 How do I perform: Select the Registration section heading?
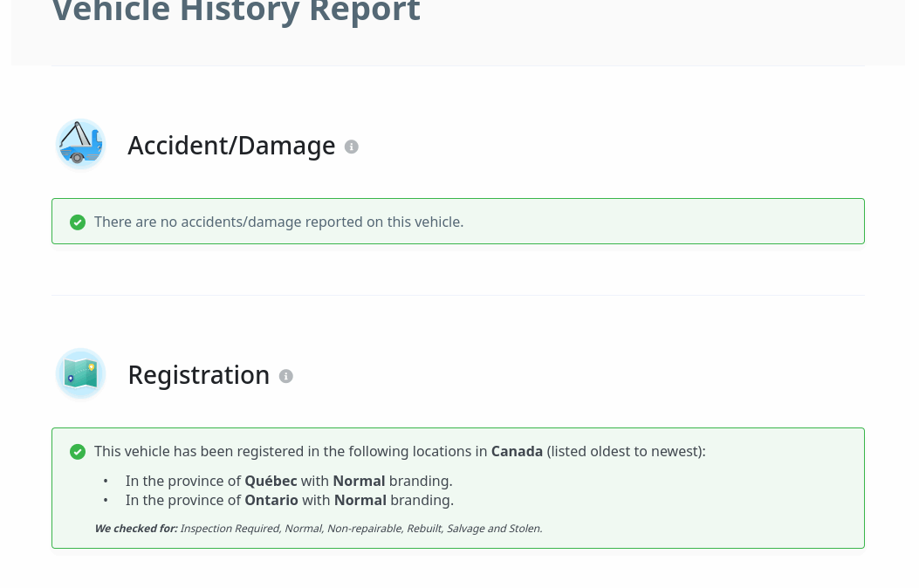(199, 375)
